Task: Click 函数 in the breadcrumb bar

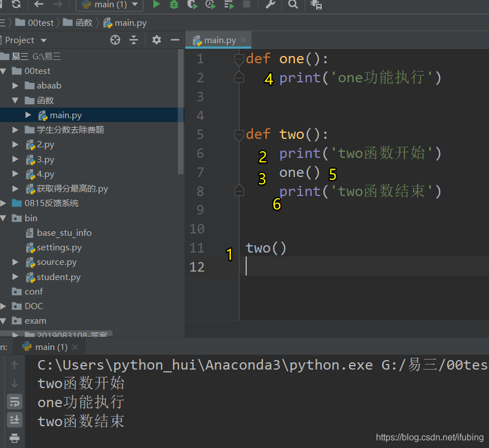Action: click(x=78, y=23)
